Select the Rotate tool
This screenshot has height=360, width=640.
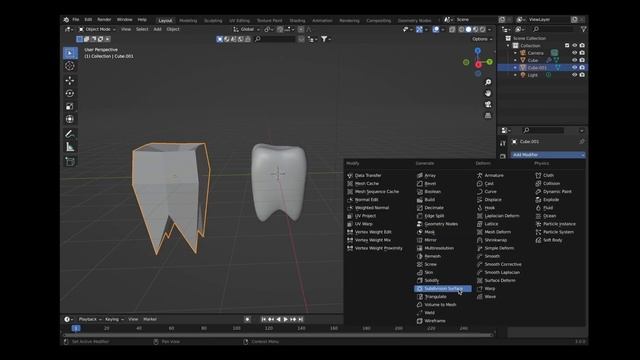tap(70, 93)
